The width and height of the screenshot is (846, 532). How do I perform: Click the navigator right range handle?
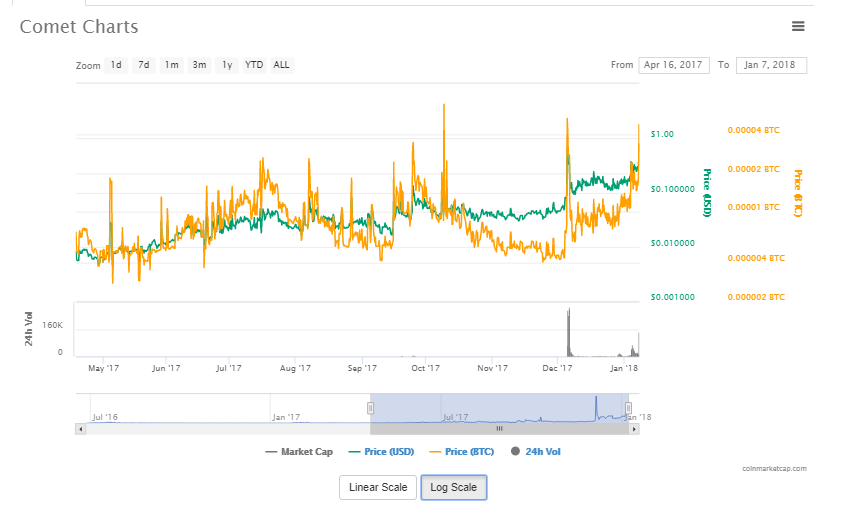pyautogui.click(x=629, y=408)
